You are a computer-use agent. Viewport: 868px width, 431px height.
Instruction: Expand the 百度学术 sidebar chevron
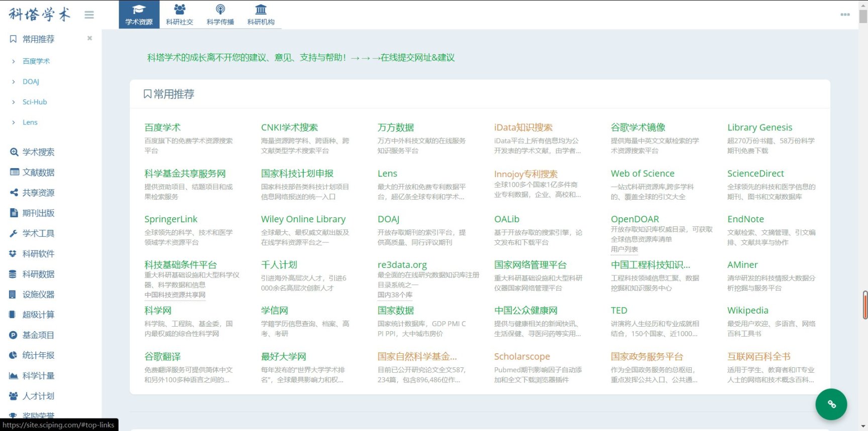coord(14,61)
